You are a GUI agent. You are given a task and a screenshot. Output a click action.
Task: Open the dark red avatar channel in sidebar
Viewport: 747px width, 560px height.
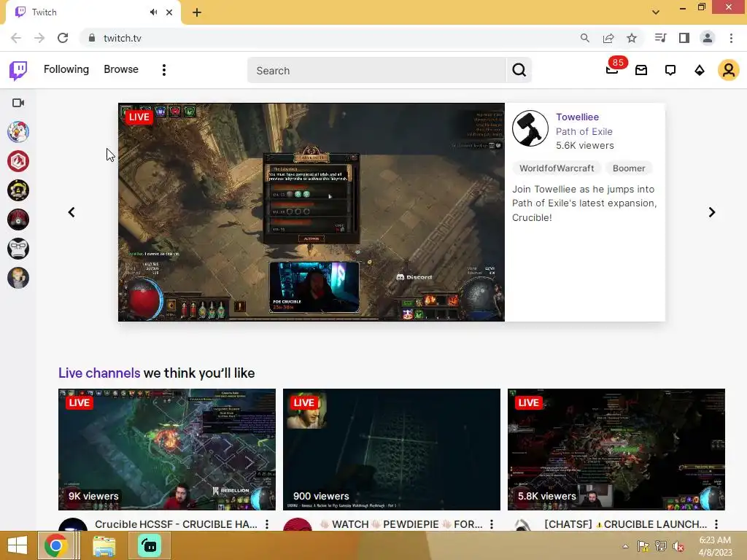click(x=18, y=219)
